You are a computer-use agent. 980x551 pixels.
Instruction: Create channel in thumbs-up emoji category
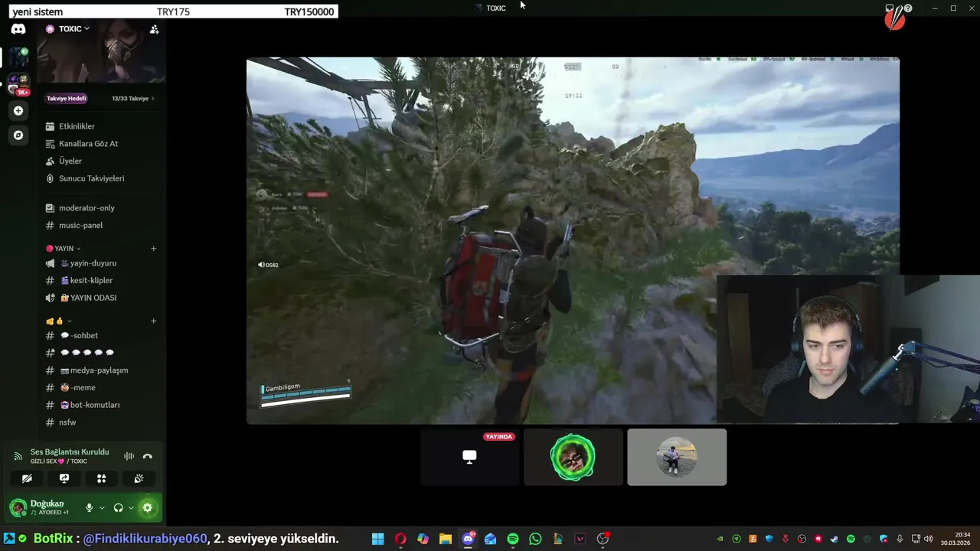pos(153,321)
